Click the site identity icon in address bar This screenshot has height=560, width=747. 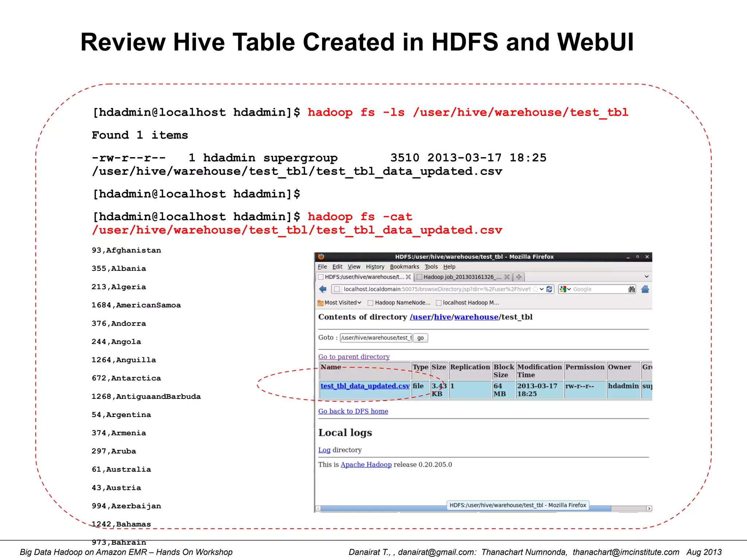tap(337, 289)
